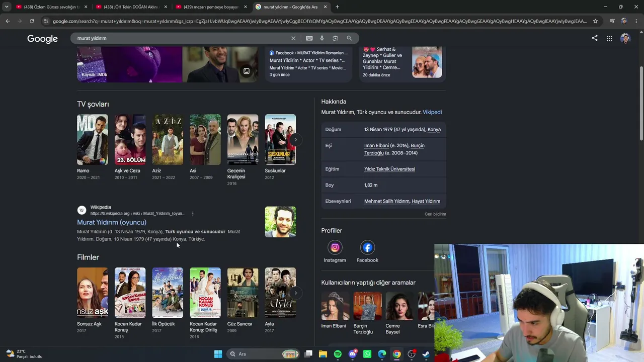Open the Burçin Terzioğlu spouse link
644x362 pixels.
pyautogui.click(x=394, y=149)
